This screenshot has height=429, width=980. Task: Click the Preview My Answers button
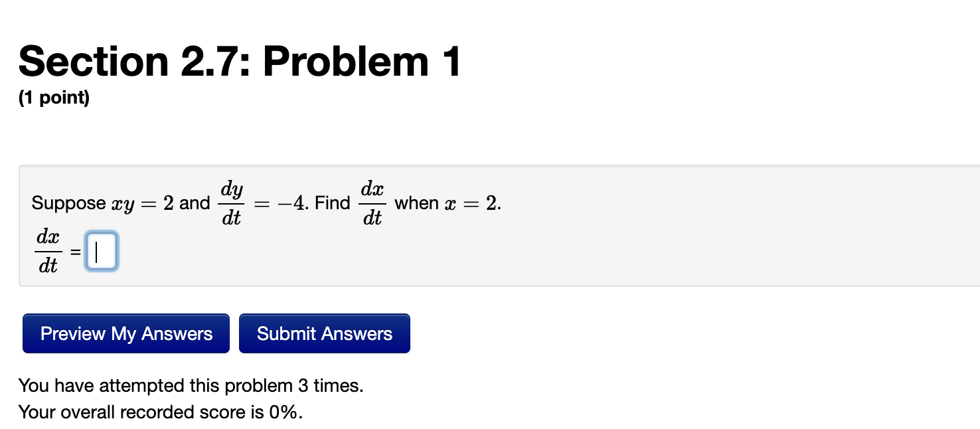125,333
